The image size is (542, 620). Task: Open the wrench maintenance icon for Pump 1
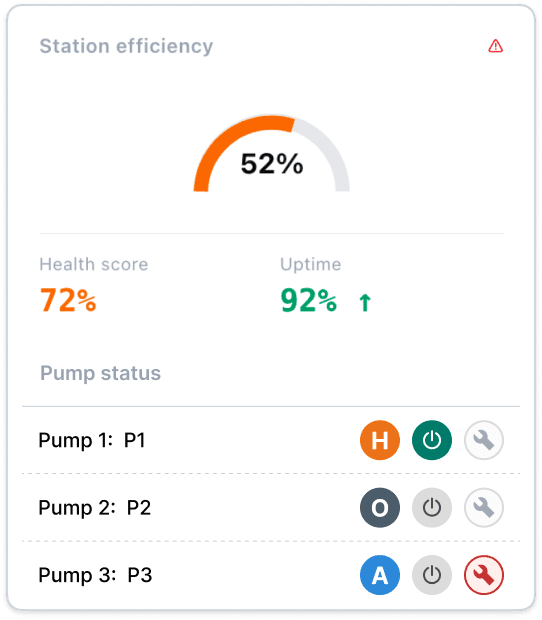(483, 440)
